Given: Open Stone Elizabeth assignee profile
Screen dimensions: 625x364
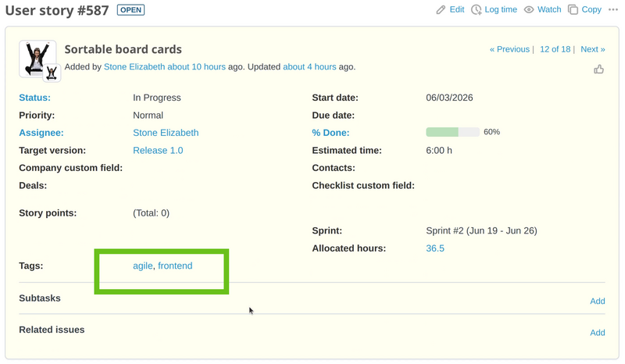Looking at the screenshot, I should click(166, 133).
